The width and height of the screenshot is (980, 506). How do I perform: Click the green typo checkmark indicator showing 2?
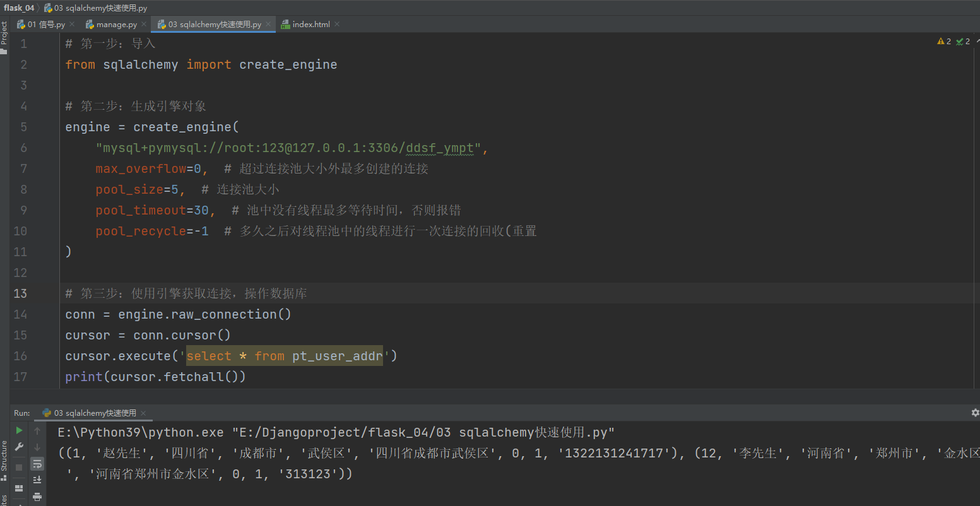(963, 42)
